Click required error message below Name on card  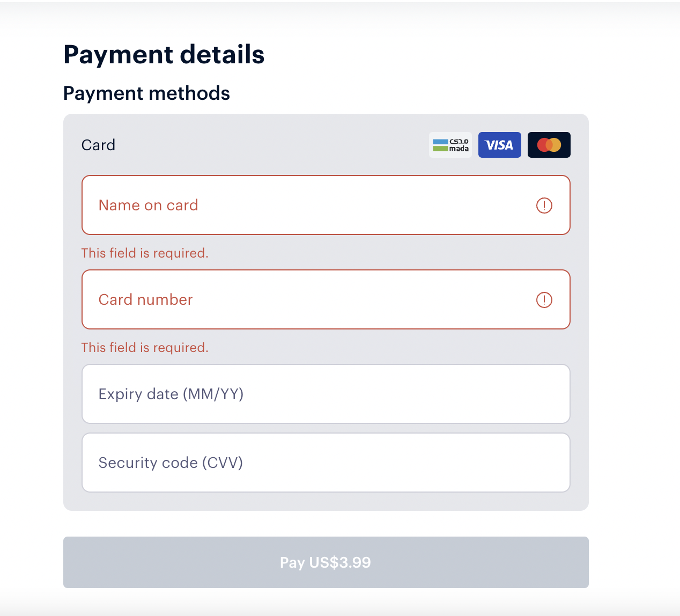pos(145,253)
